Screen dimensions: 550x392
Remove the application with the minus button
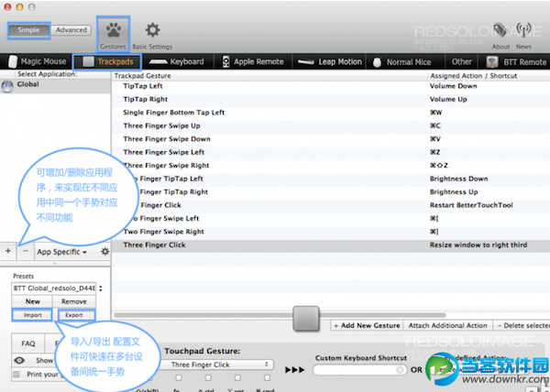click(x=26, y=251)
